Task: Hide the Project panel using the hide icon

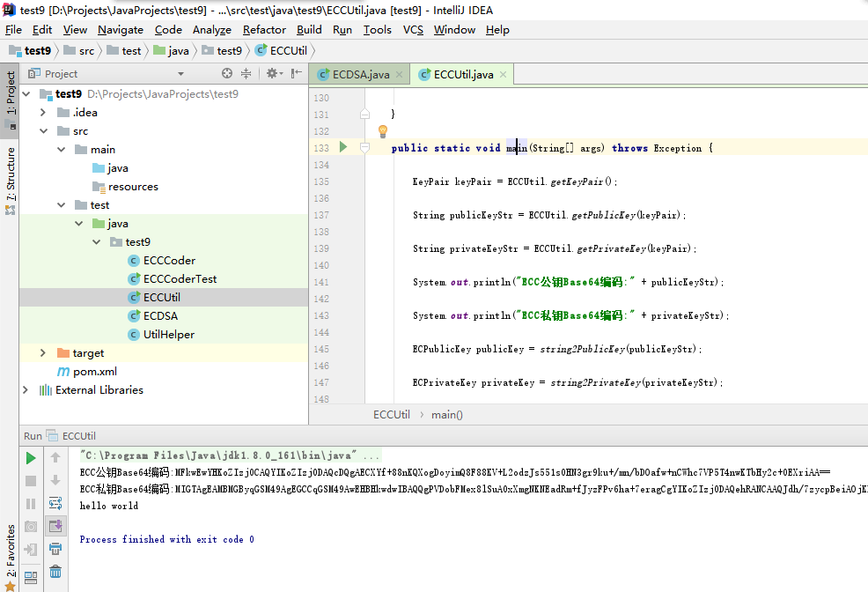Action: click(x=295, y=74)
